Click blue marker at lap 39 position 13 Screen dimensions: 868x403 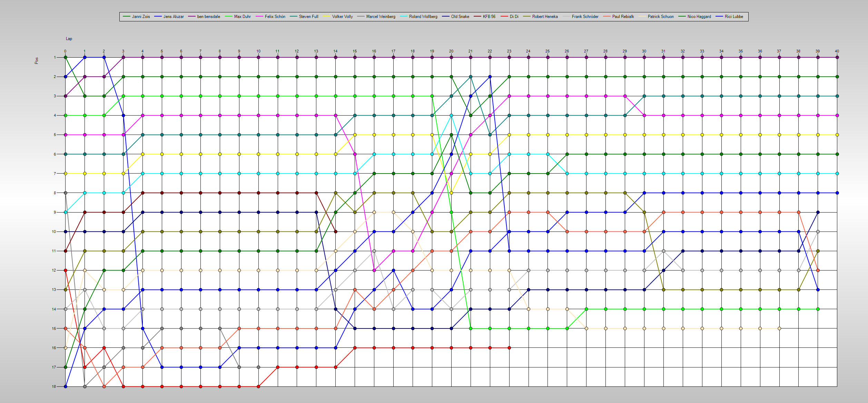(x=818, y=289)
